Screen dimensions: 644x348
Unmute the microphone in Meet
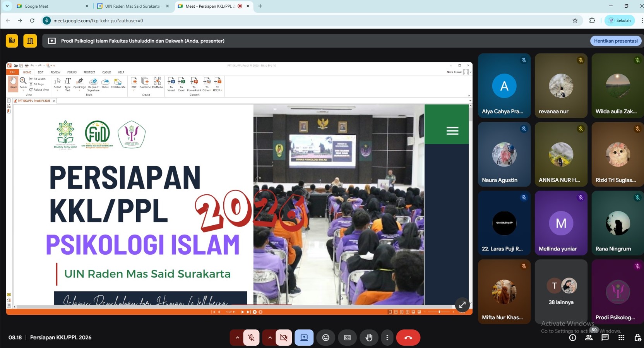251,338
